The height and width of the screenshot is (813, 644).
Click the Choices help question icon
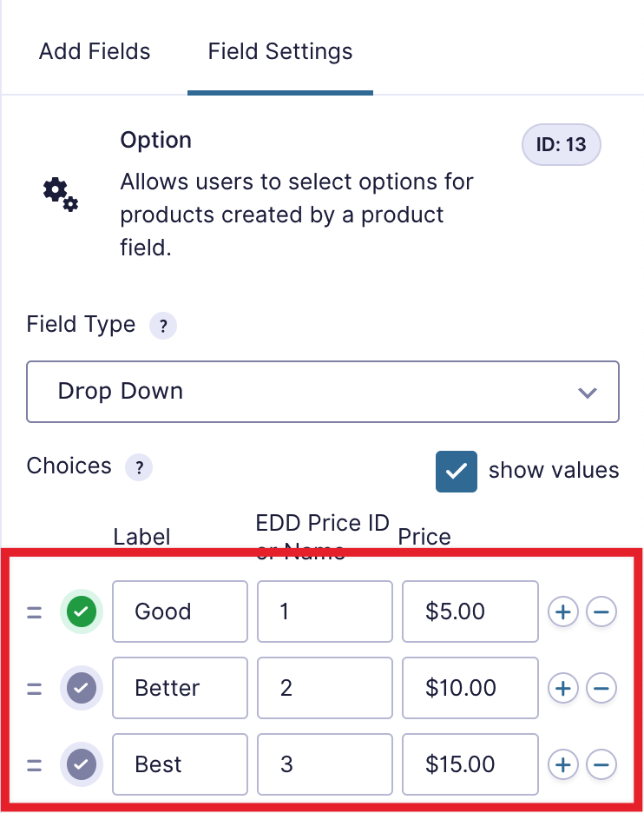pos(139,467)
